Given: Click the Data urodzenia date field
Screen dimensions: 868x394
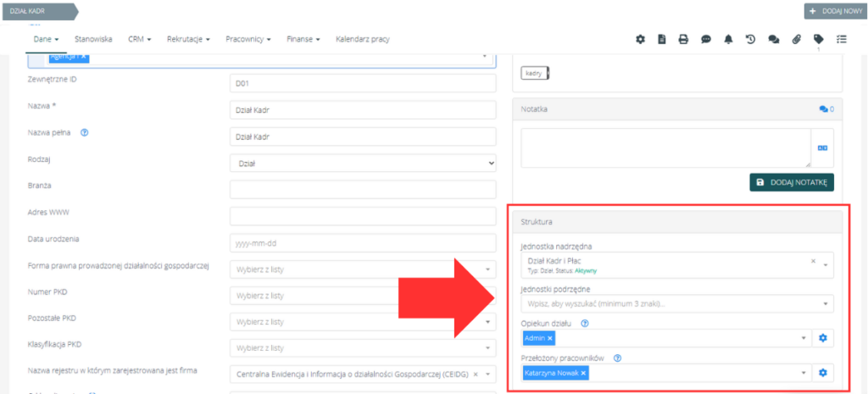Looking at the screenshot, I should pyautogui.click(x=363, y=243).
